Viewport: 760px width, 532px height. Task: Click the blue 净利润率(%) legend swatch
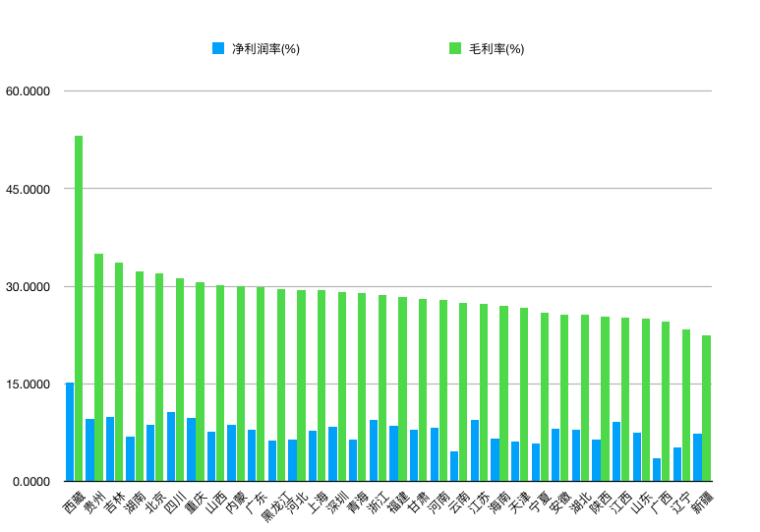218,48
